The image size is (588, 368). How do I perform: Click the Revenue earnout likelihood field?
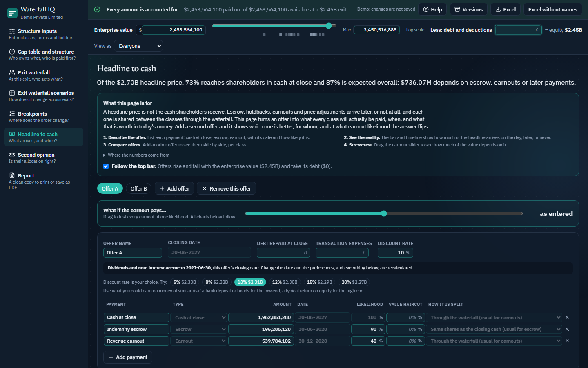(x=368, y=341)
